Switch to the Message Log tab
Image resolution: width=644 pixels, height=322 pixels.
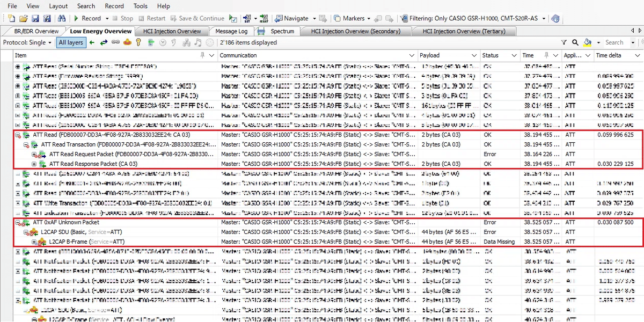pyautogui.click(x=232, y=31)
